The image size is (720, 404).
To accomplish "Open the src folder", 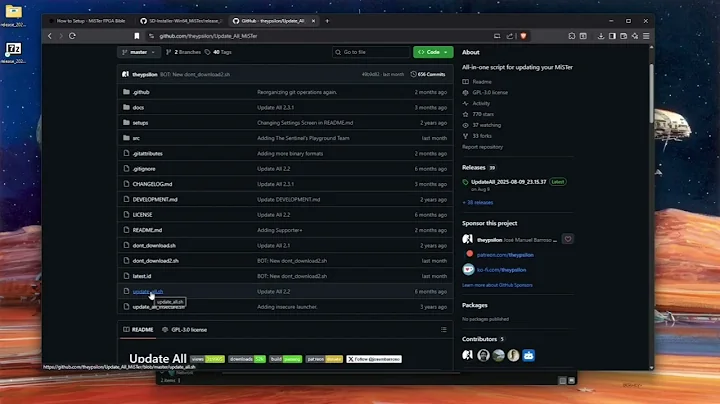I will [x=136, y=138].
